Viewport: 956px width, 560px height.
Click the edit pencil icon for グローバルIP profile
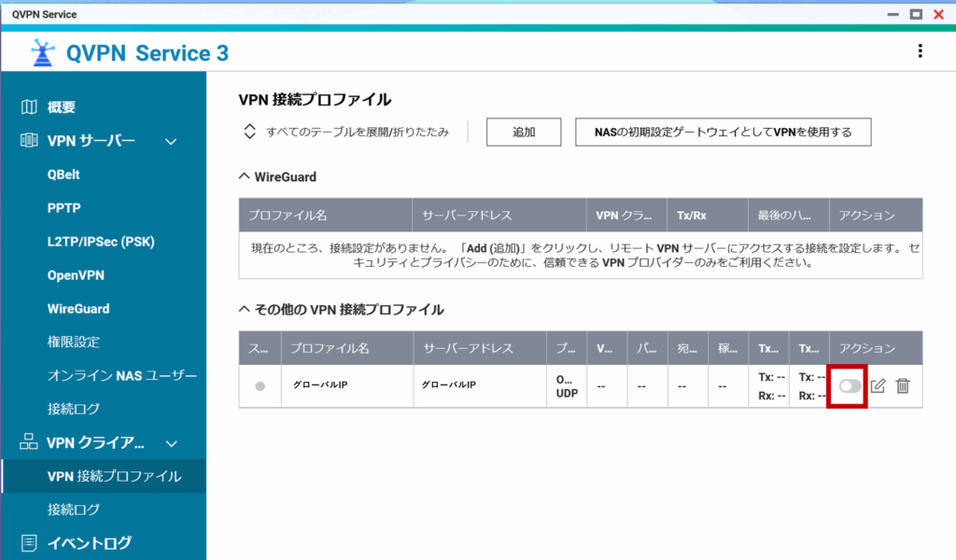click(878, 385)
